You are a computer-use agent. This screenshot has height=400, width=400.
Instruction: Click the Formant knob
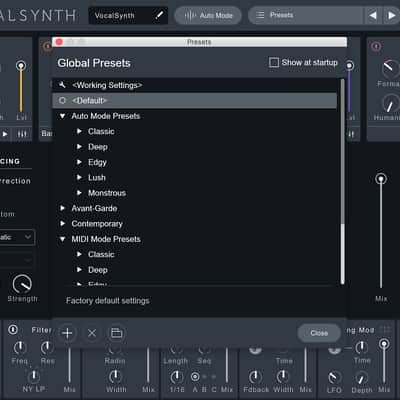[390, 68]
